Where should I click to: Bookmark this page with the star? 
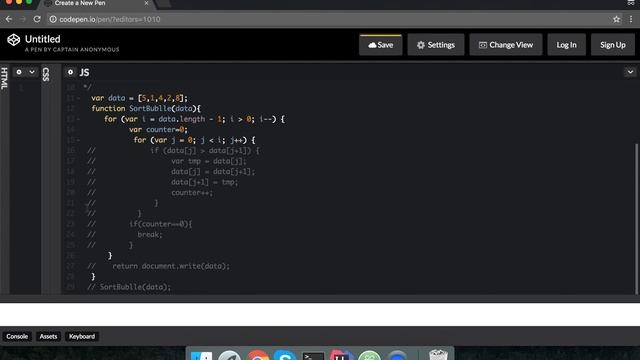point(616,19)
